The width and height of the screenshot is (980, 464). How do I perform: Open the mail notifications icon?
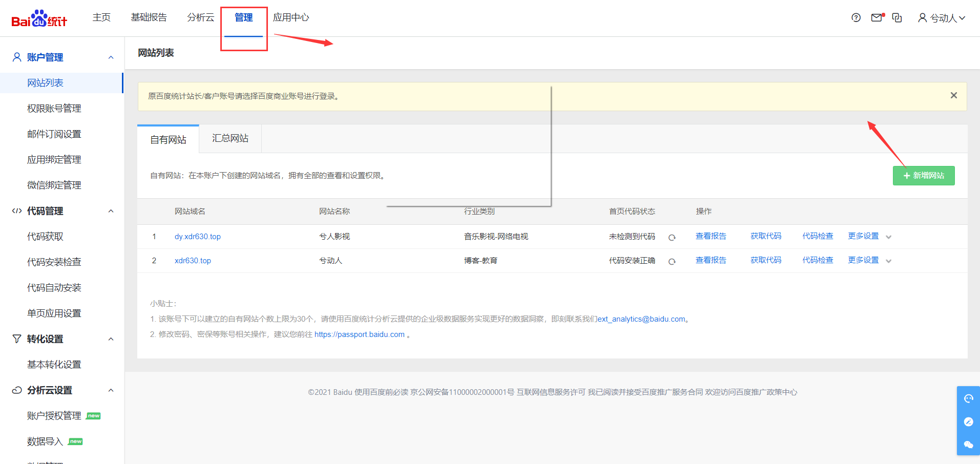tap(877, 17)
